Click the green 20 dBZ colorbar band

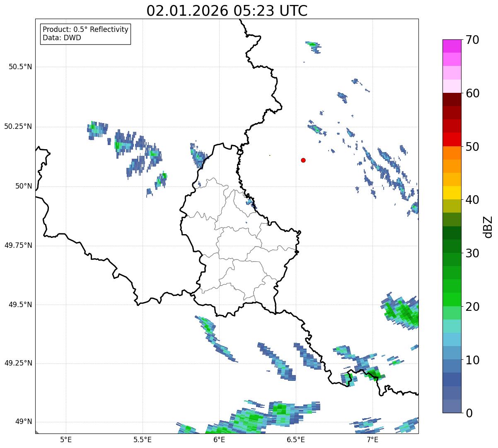click(452, 299)
